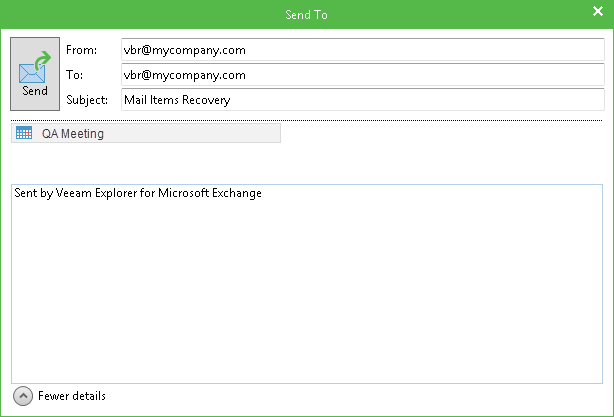The image size is (614, 417).
Task: Click the vbr@mycompany.com address in the To field
Action: (x=184, y=75)
